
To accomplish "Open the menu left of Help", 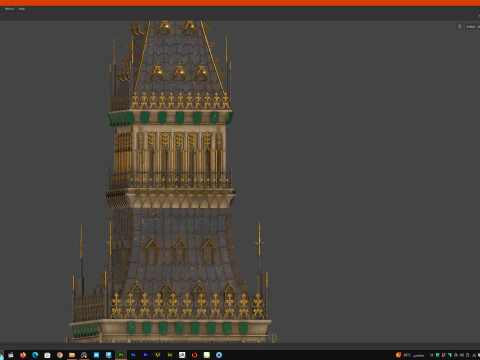I will pos(9,9).
